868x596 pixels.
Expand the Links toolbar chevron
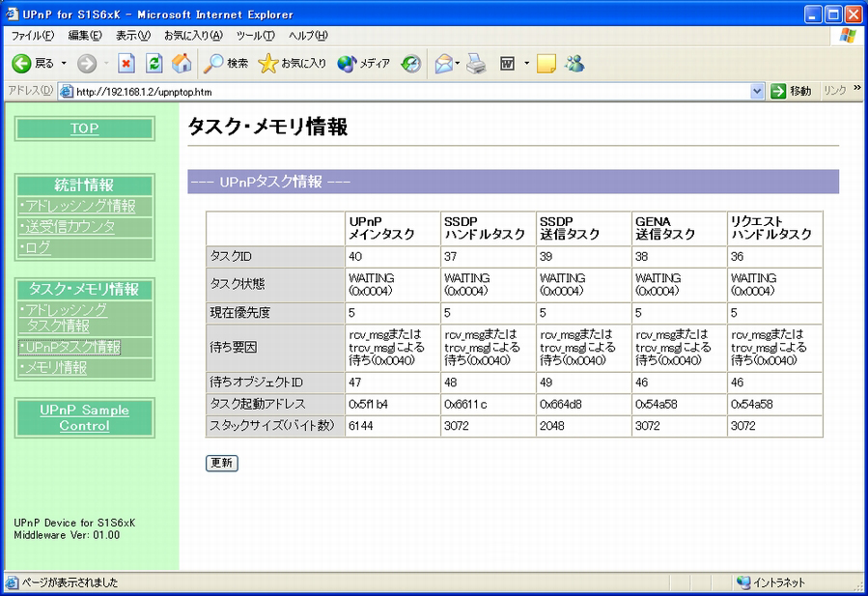(857, 88)
